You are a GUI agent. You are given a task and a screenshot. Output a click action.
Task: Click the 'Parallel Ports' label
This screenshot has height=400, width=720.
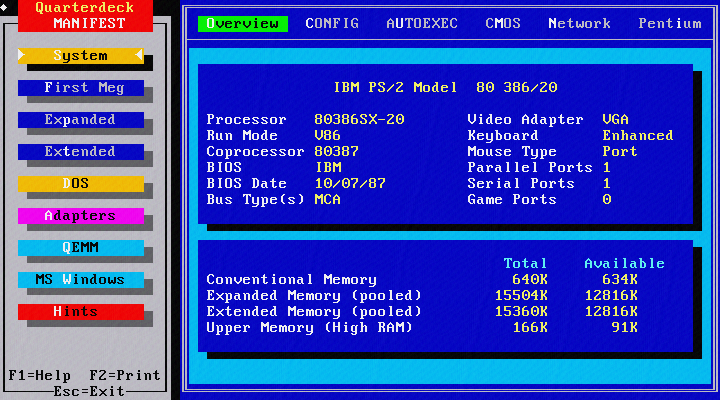pyautogui.click(x=530, y=168)
